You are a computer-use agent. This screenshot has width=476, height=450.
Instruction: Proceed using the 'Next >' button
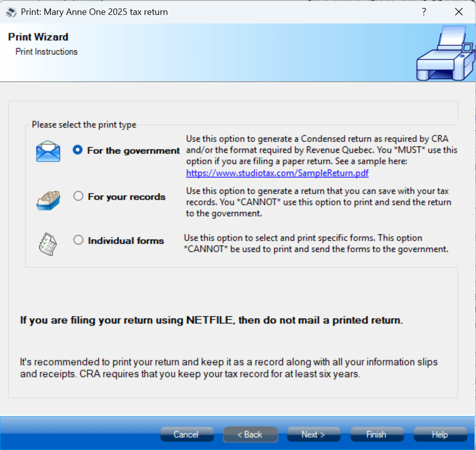coord(314,435)
